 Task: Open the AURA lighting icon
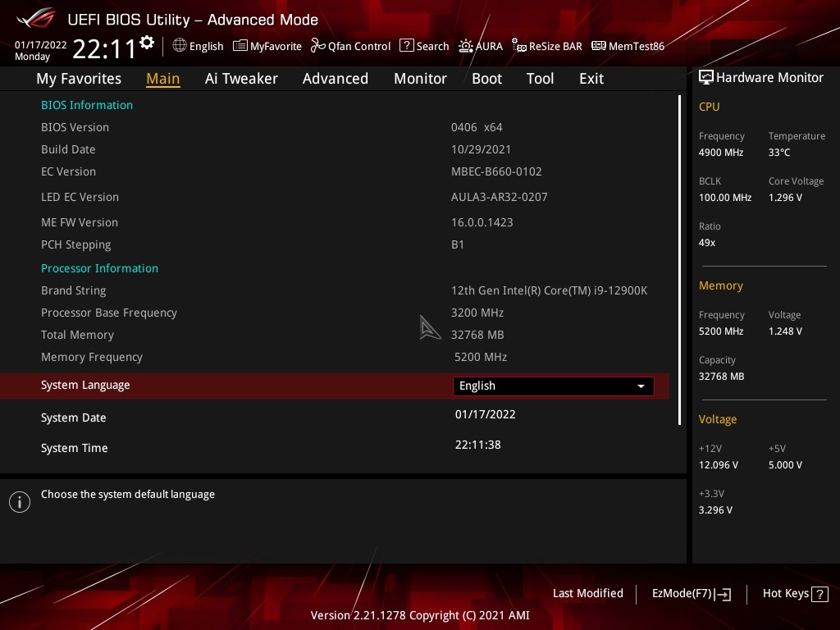coord(466,46)
